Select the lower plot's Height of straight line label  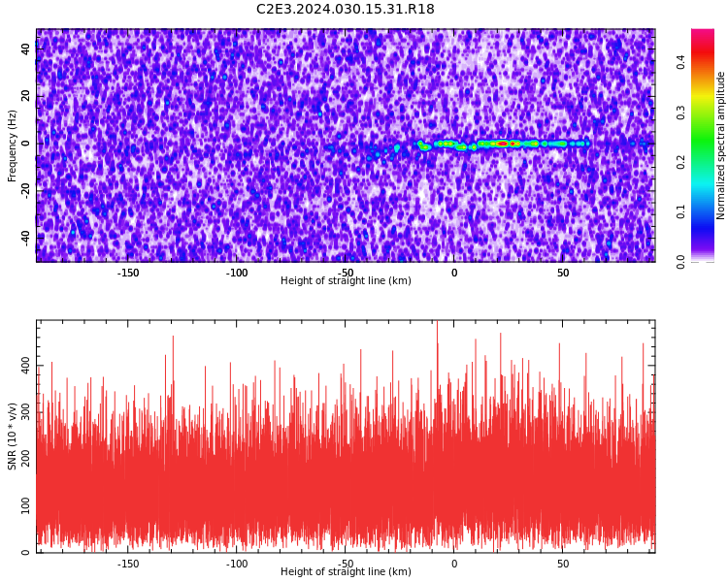click(346, 571)
